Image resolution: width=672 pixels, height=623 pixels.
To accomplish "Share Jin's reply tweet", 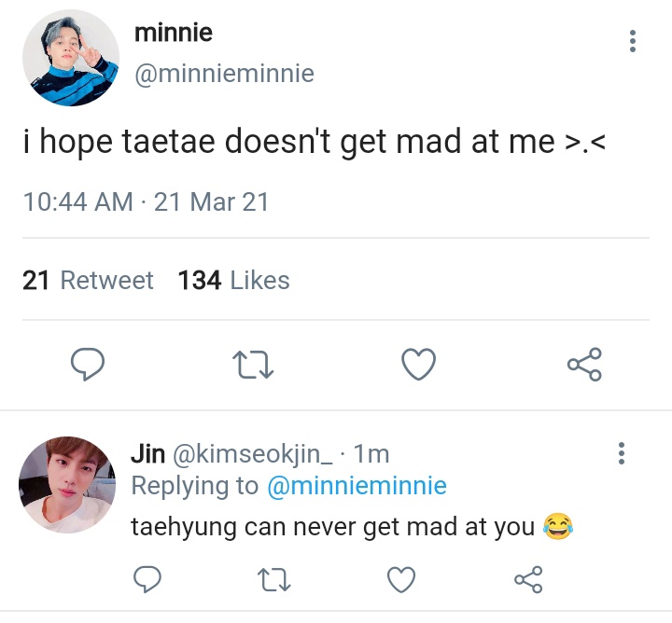I will coord(528,579).
